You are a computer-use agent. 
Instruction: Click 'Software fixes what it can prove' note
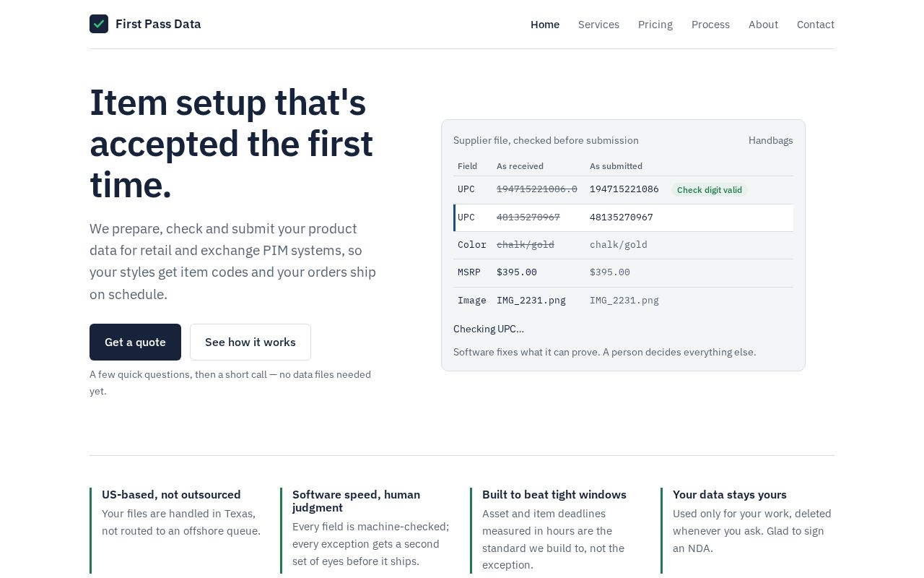(605, 352)
